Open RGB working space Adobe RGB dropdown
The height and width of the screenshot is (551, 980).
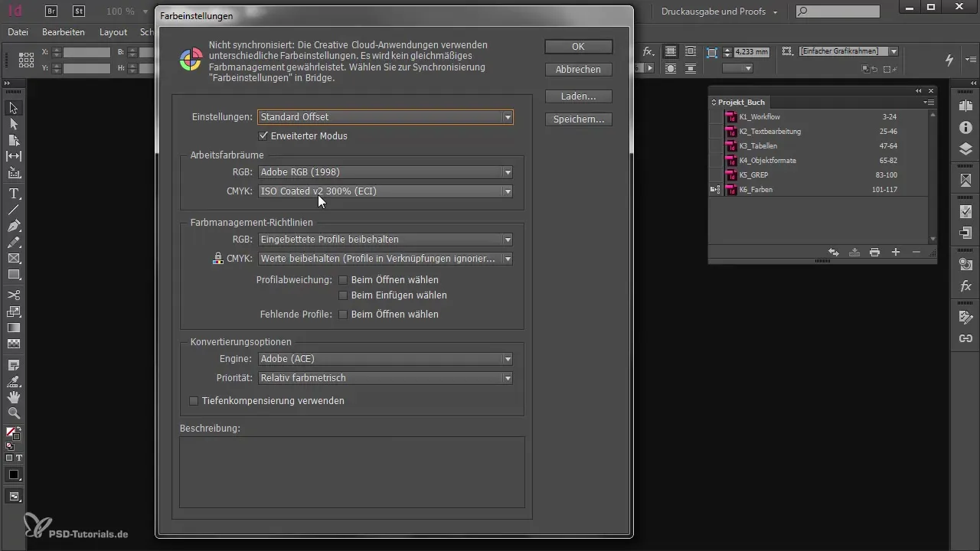(x=385, y=172)
